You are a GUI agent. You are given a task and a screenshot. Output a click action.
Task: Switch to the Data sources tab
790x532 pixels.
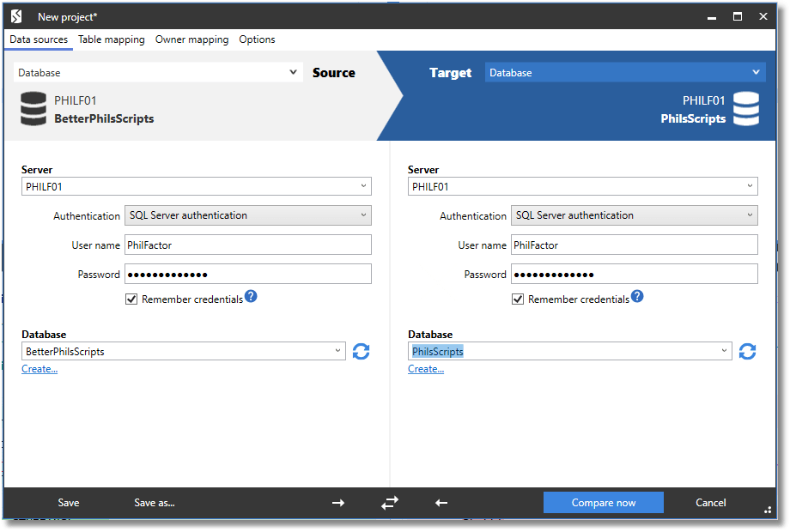[x=39, y=39]
